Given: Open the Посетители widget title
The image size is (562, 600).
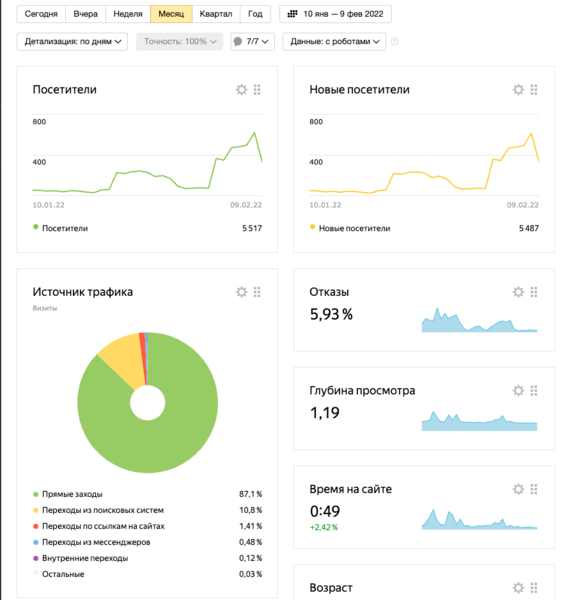Looking at the screenshot, I should click(65, 90).
